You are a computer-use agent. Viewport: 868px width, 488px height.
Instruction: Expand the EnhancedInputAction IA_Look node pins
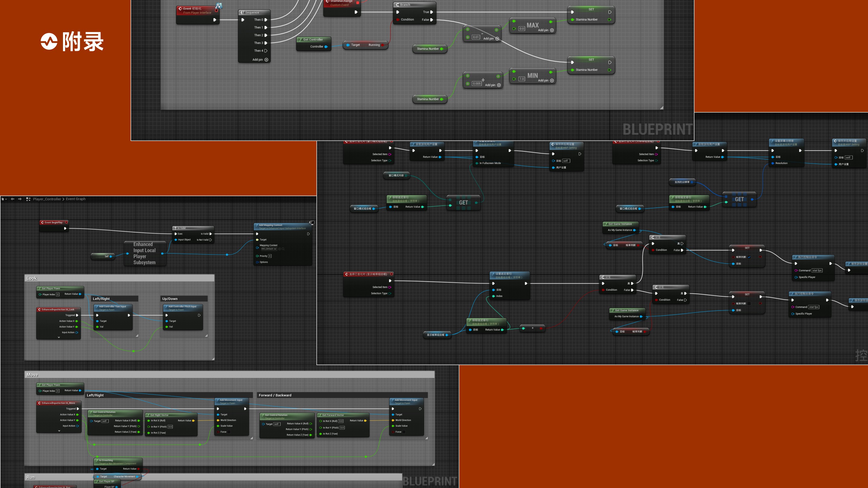point(59,337)
